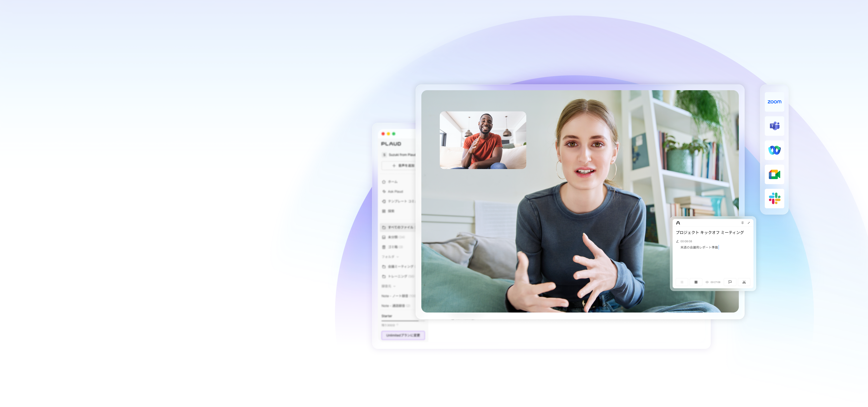This screenshot has height=407, width=868.
Task: Click the small video call thumbnail
Action: tap(483, 140)
